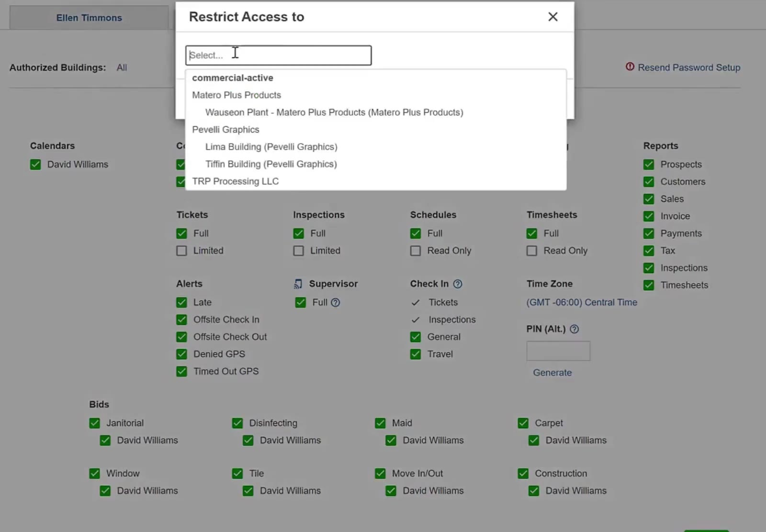Uncheck Check In Travel checkbox
The image size is (766, 532).
coord(416,354)
